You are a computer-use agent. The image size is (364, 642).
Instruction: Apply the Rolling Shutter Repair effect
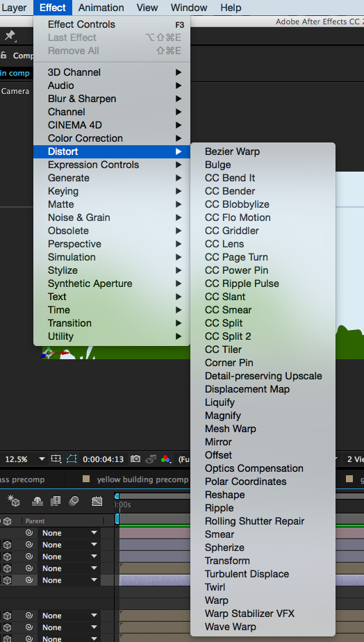tap(263, 521)
